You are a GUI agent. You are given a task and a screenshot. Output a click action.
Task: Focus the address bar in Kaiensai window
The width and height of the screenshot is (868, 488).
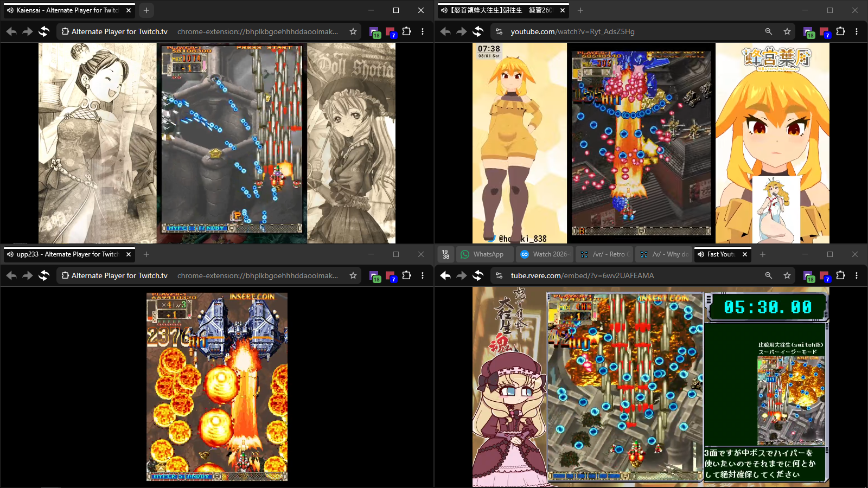pos(209,31)
